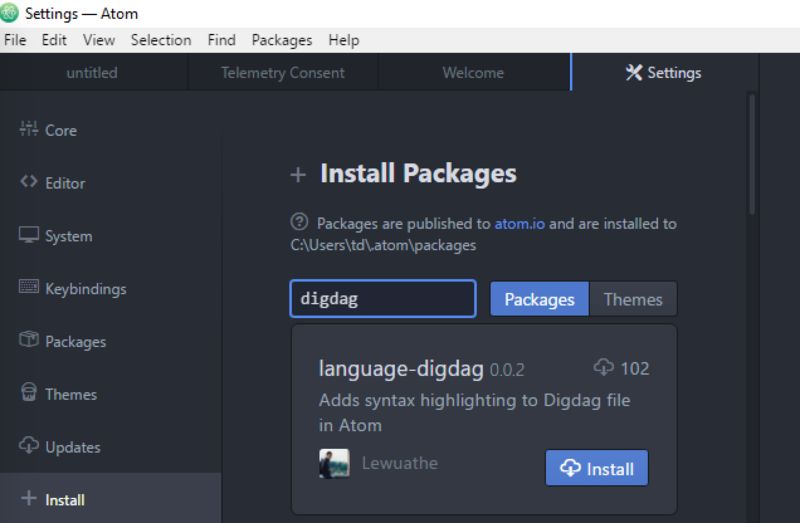Click the question mark help icon

point(299,222)
